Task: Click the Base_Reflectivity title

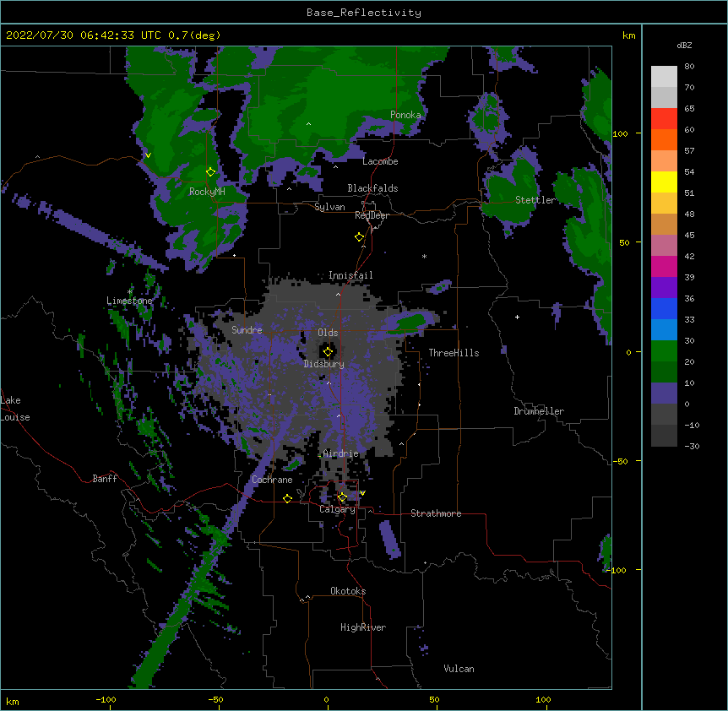Action: (364, 13)
